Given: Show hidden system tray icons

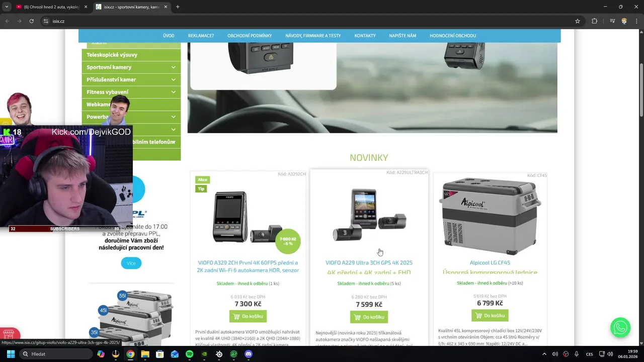Looking at the screenshot, I should [x=544, y=354].
